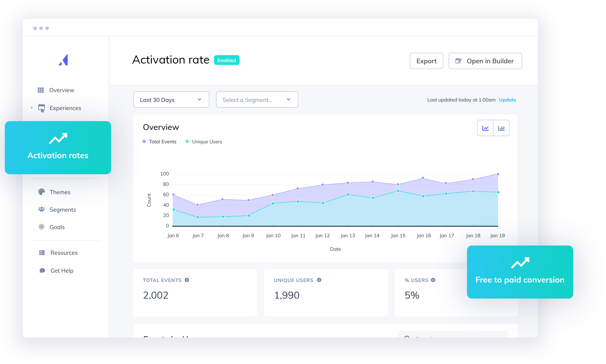
Task: Open Experiences in the sidebar
Action: click(x=65, y=108)
